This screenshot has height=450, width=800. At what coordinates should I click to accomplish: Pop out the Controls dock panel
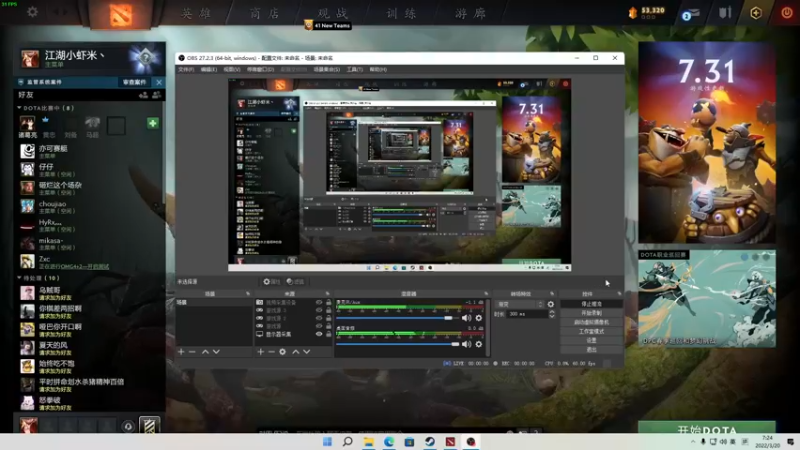[619, 294]
